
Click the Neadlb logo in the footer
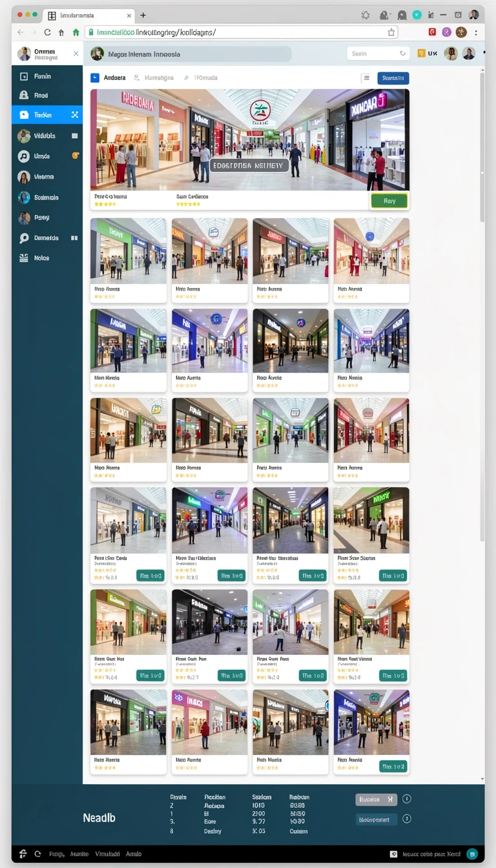99,818
